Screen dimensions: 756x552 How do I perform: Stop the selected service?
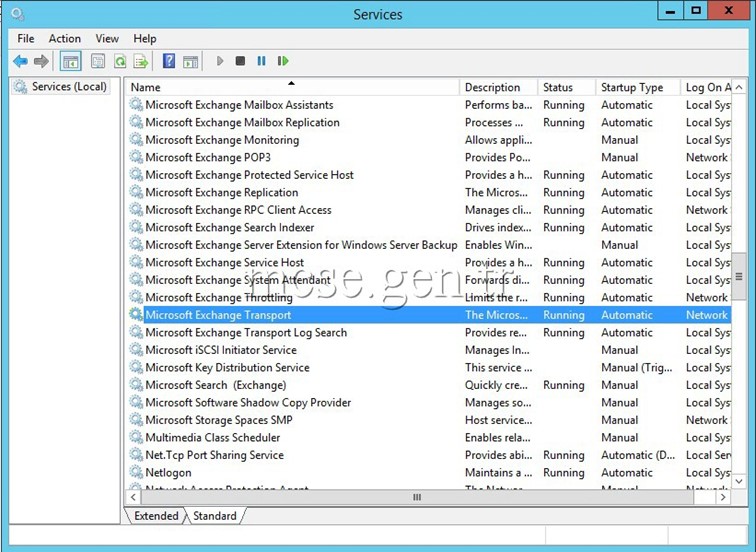point(240,61)
